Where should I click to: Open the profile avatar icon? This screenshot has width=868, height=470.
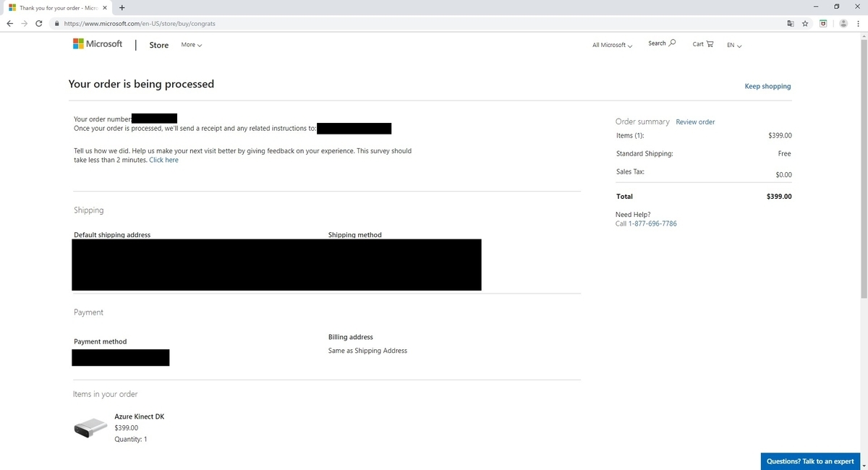click(843, 23)
